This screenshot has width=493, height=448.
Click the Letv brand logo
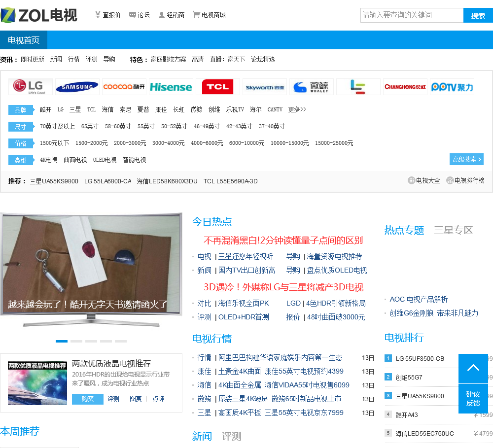[358, 87]
